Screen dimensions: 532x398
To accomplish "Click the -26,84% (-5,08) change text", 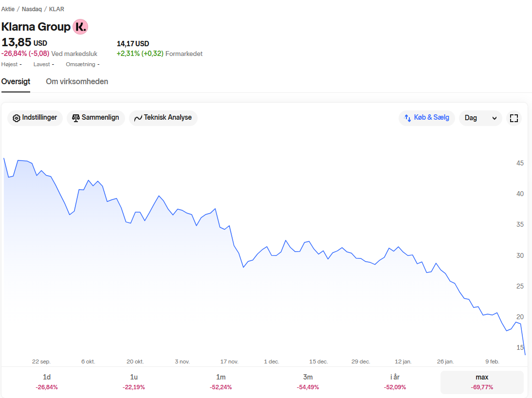I will click(x=25, y=54).
